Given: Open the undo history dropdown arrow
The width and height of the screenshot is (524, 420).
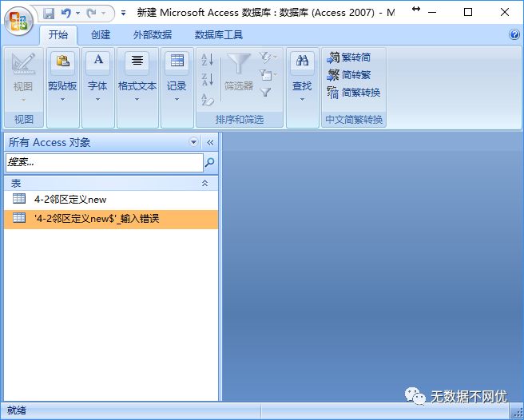Looking at the screenshot, I should click(x=77, y=14).
